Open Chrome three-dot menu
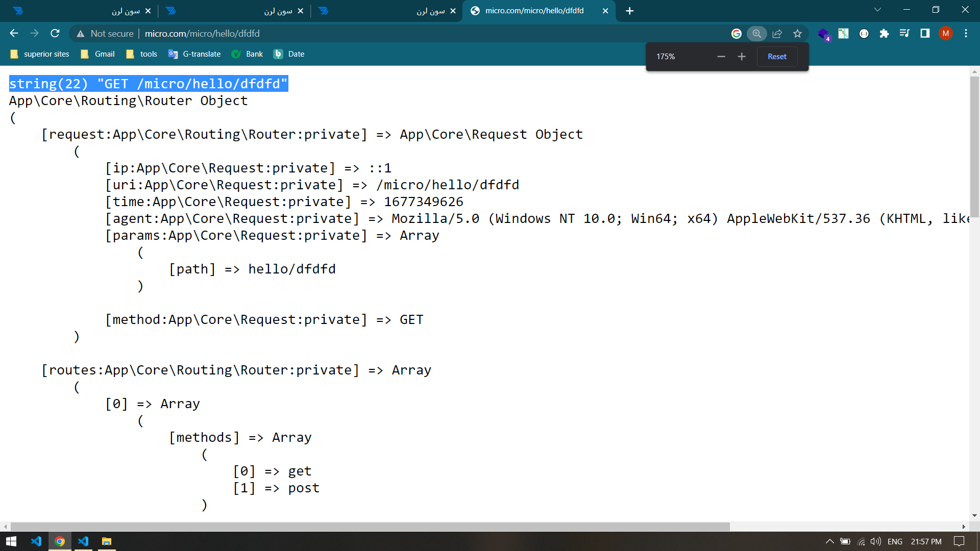Viewport: 980px width, 551px height. tap(966, 33)
